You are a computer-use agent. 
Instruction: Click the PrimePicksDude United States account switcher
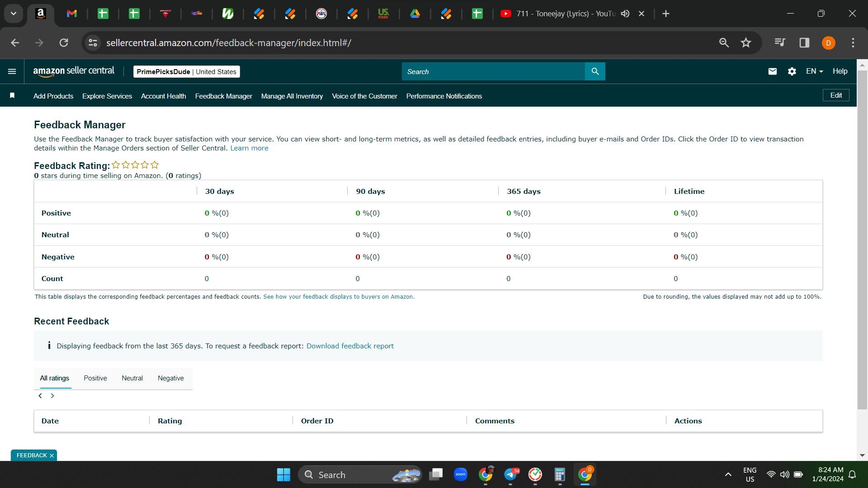[187, 71]
